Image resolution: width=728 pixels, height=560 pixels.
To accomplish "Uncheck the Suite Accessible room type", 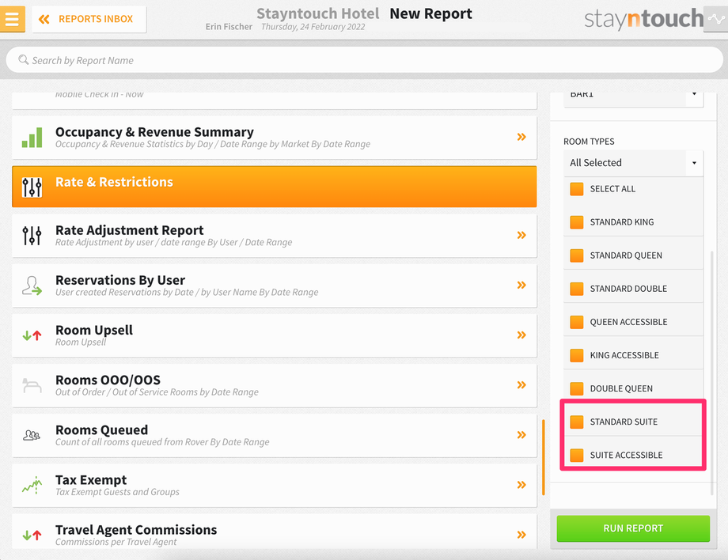I will point(577,455).
